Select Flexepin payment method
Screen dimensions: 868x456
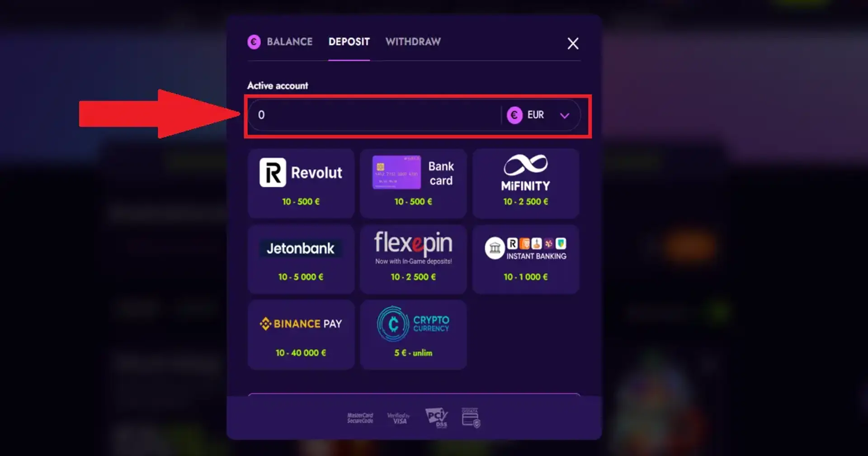[413, 259]
